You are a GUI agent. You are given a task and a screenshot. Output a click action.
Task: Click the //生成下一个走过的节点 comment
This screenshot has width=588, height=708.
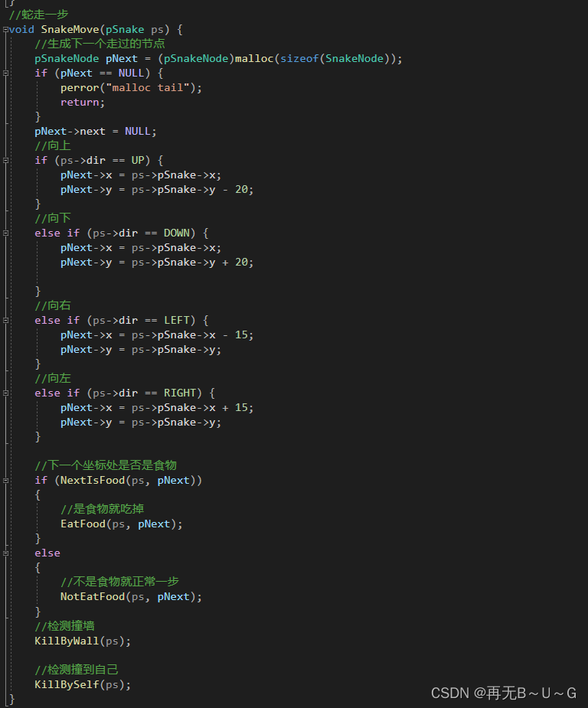(x=100, y=44)
